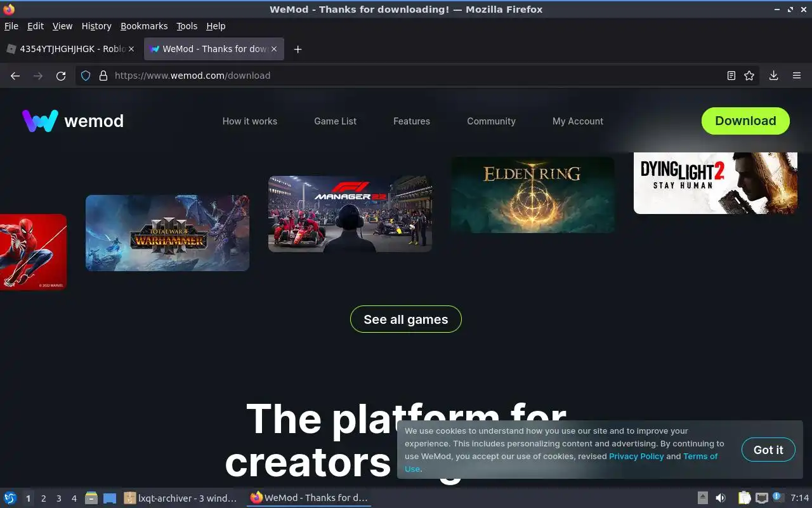Select the WeMod Thanks for downloading tab
This screenshot has height=508, width=812.
point(214,49)
